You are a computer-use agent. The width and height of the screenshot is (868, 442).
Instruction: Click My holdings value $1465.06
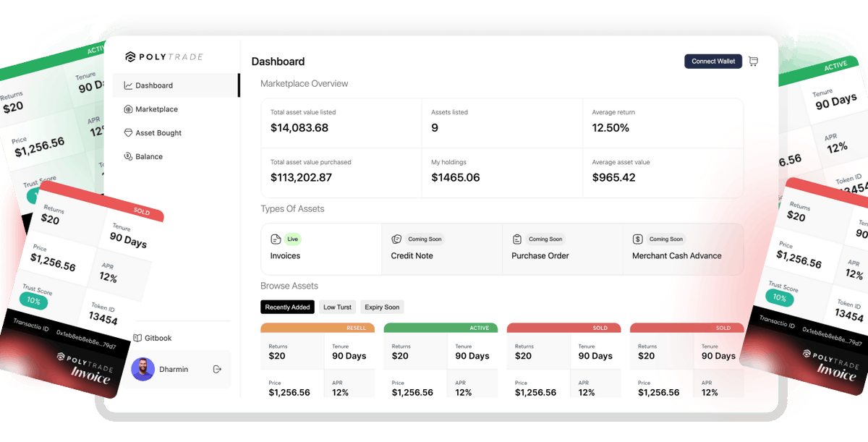coord(456,177)
